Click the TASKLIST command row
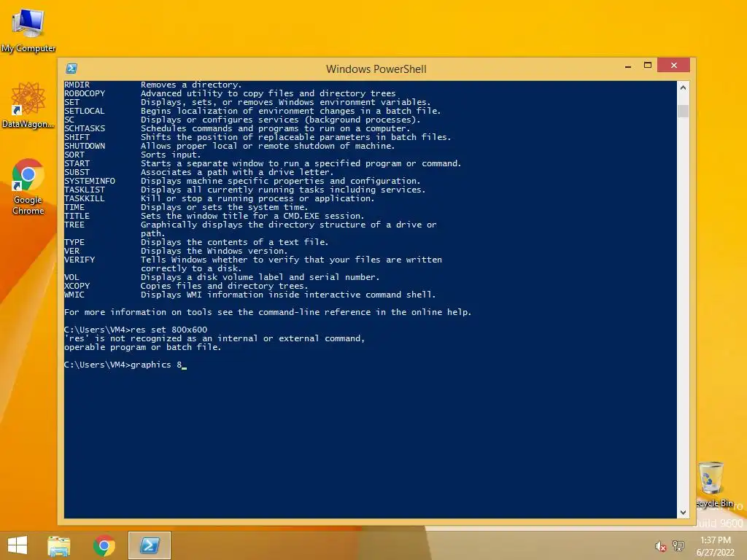The image size is (747, 560). coord(245,190)
